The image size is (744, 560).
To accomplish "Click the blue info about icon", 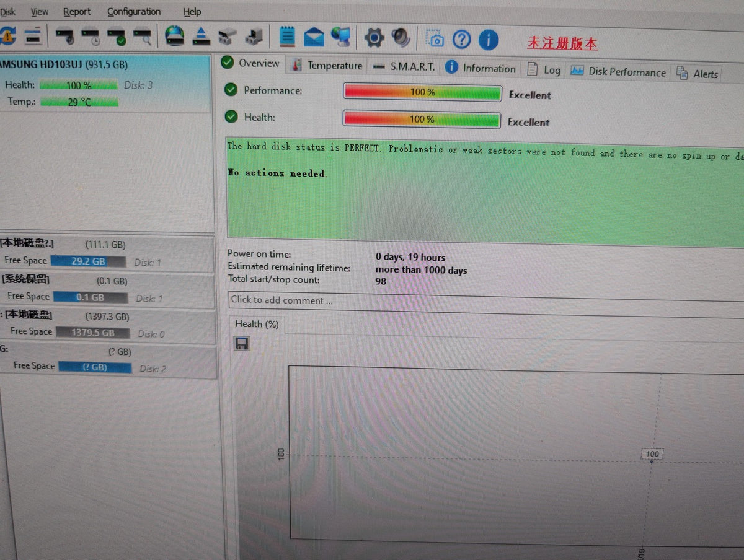I will pyautogui.click(x=489, y=40).
